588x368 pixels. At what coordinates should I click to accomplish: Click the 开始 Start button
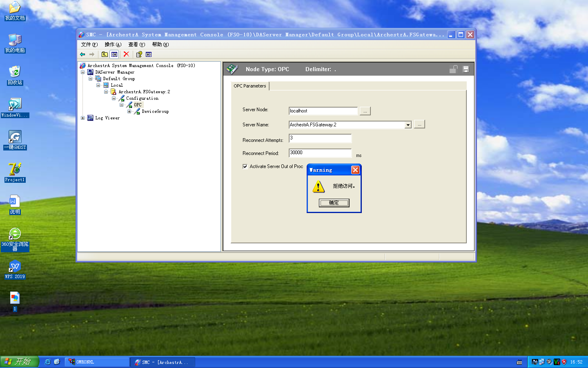point(20,362)
